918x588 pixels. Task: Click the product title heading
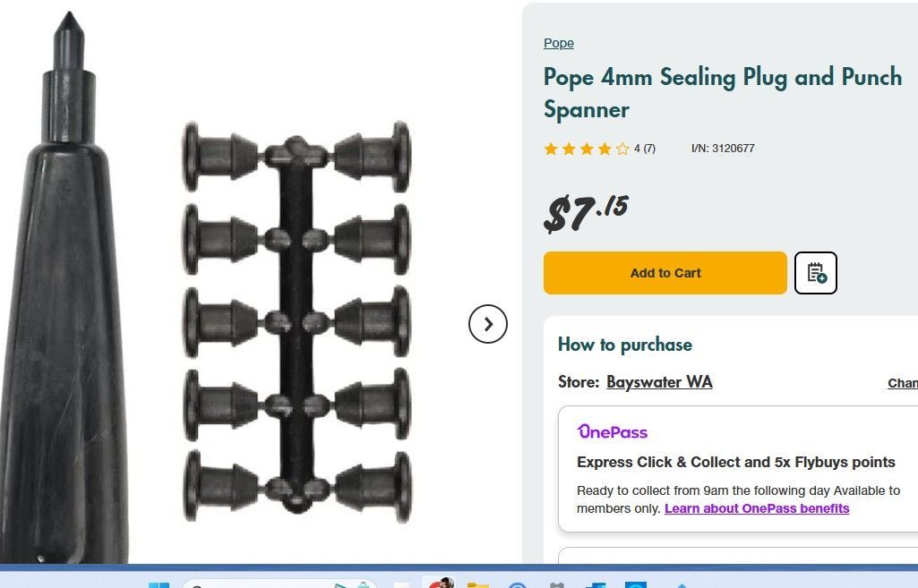[x=722, y=93]
